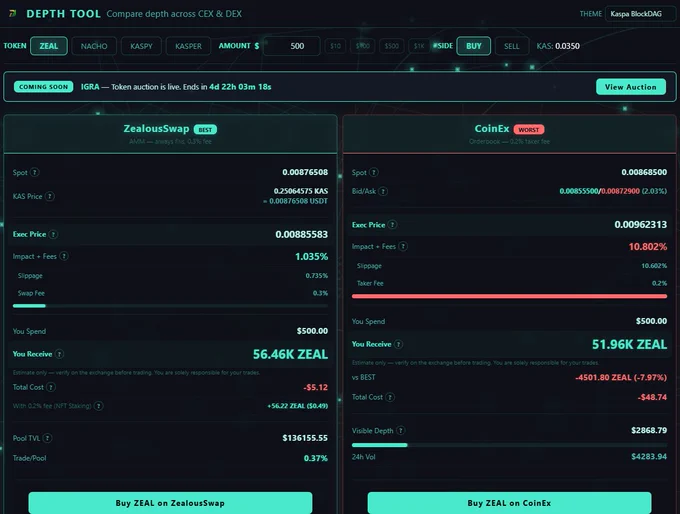Click the 0.00885583 exec price
This screenshot has height=514, width=680.
[x=301, y=235]
